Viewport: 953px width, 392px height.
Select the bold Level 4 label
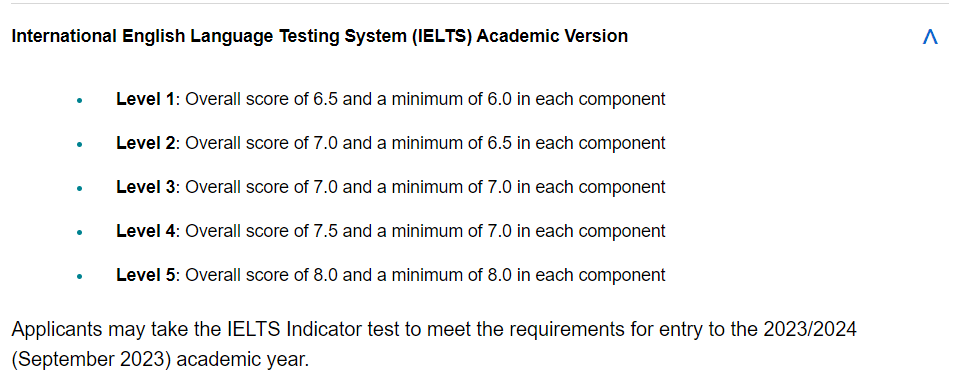coord(145,231)
